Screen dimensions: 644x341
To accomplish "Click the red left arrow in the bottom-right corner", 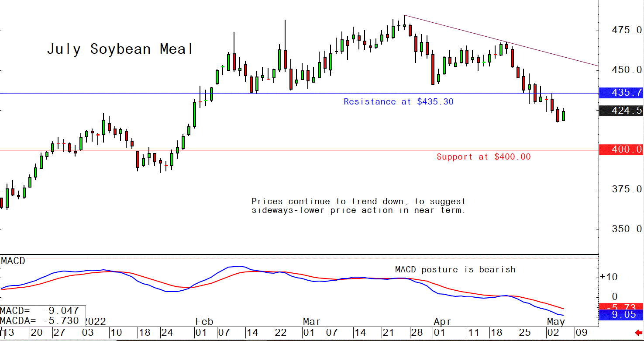I will click(x=639, y=334).
